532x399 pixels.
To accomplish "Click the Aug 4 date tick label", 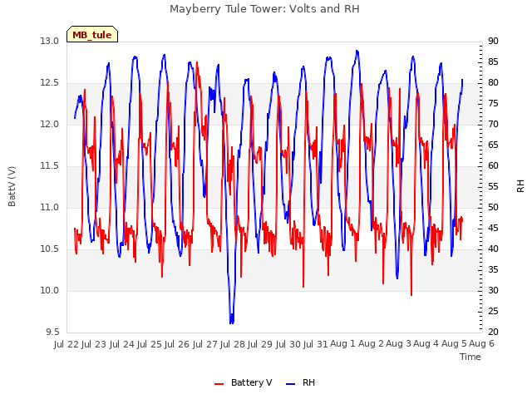I will coord(426,344).
